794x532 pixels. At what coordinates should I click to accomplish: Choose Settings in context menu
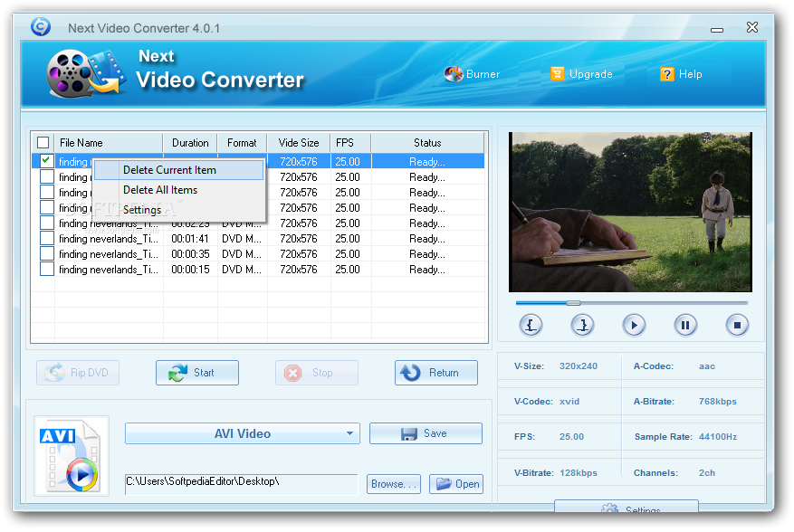pos(178,210)
